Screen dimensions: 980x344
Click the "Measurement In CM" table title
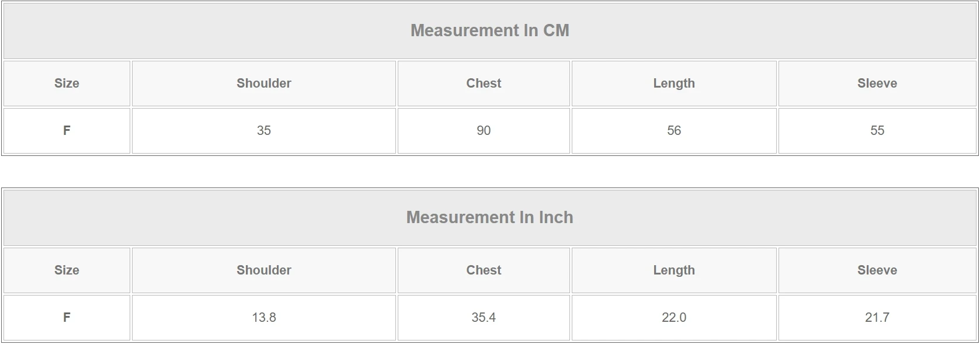[x=489, y=30]
